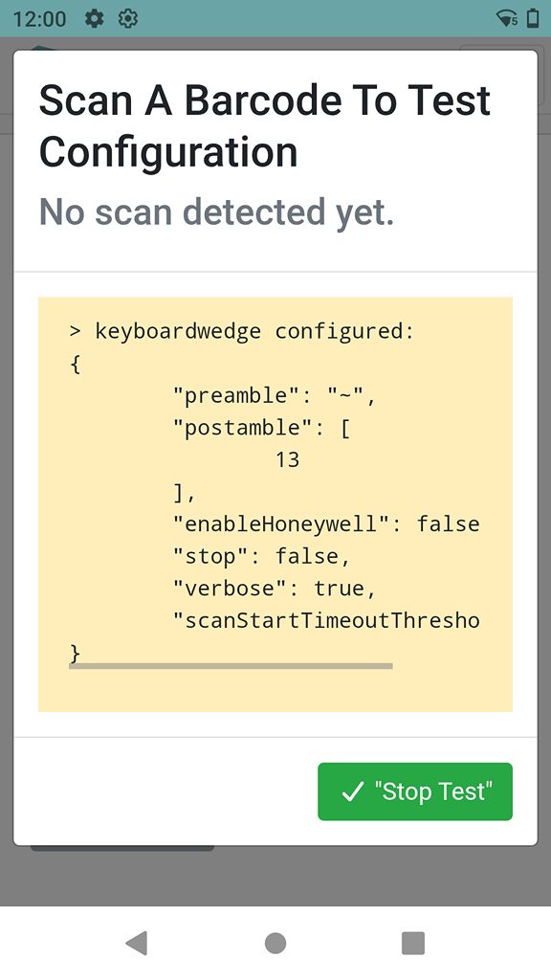Tap the battery icon in the status bar
Viewport: 551px width, 980px height.
532,16
